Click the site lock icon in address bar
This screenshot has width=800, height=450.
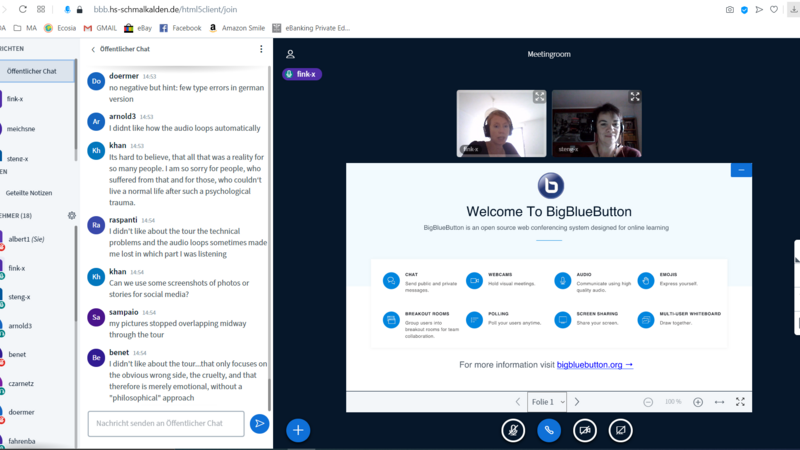[80, 10]
